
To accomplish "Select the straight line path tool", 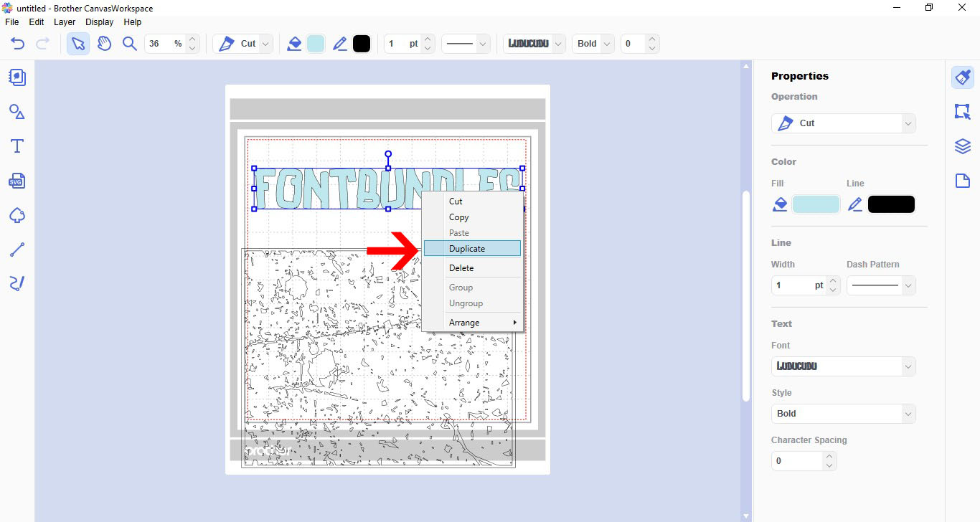I will [x=17, y=250].
